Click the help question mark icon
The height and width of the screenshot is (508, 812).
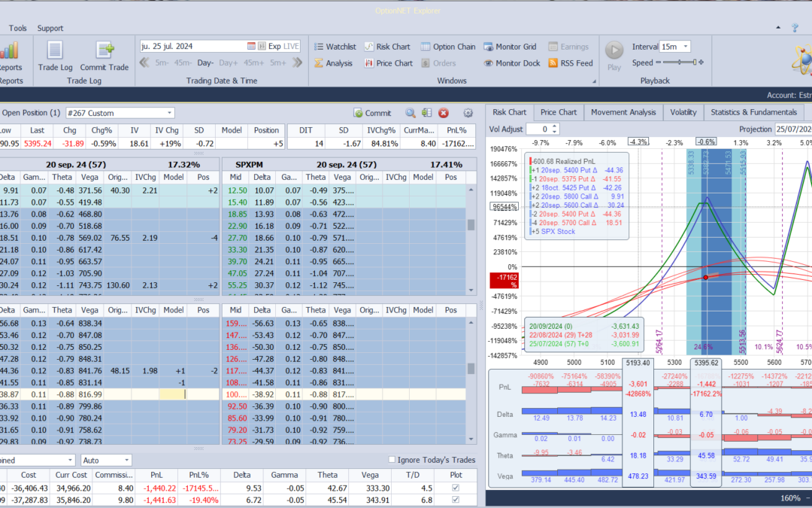pos(795,28)
